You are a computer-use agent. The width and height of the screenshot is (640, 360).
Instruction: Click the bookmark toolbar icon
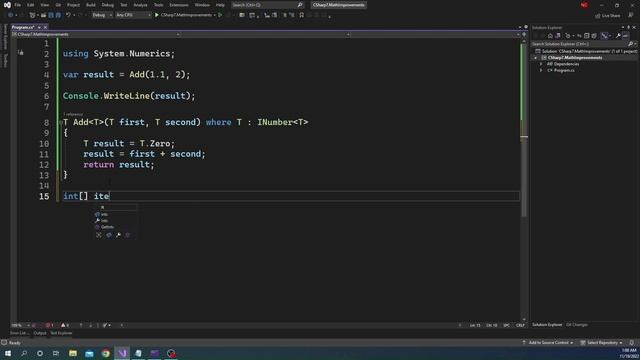coord(302,15)
